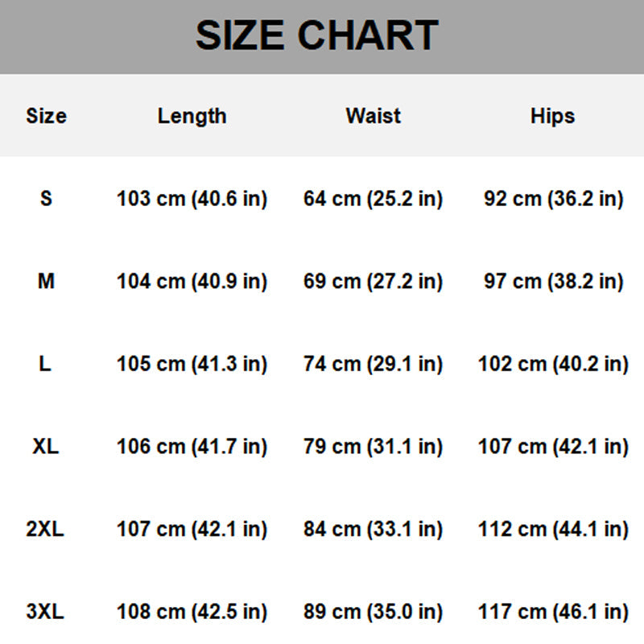Click the 84 cm (33.1 in) waist cell
Image resolution: width=644 pixels, height=644 pixels.
click(x=373, y=530)
